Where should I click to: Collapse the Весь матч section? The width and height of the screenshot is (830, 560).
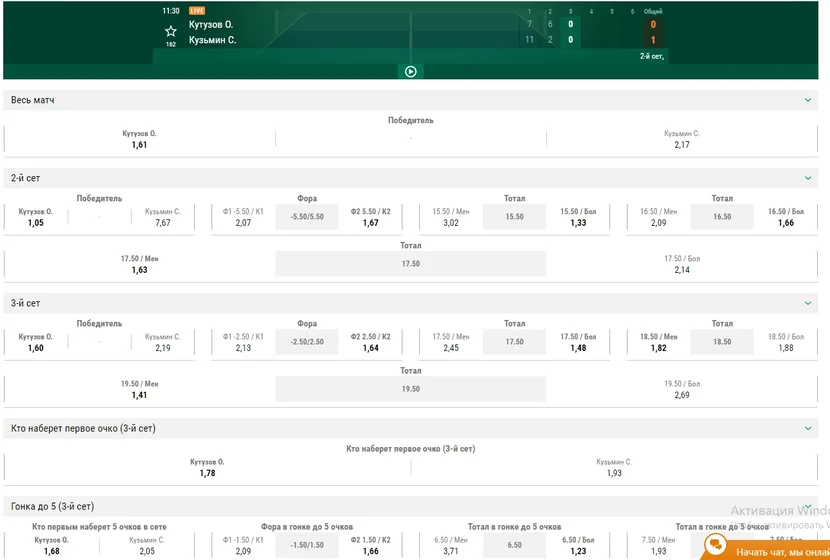coord(808,100)
